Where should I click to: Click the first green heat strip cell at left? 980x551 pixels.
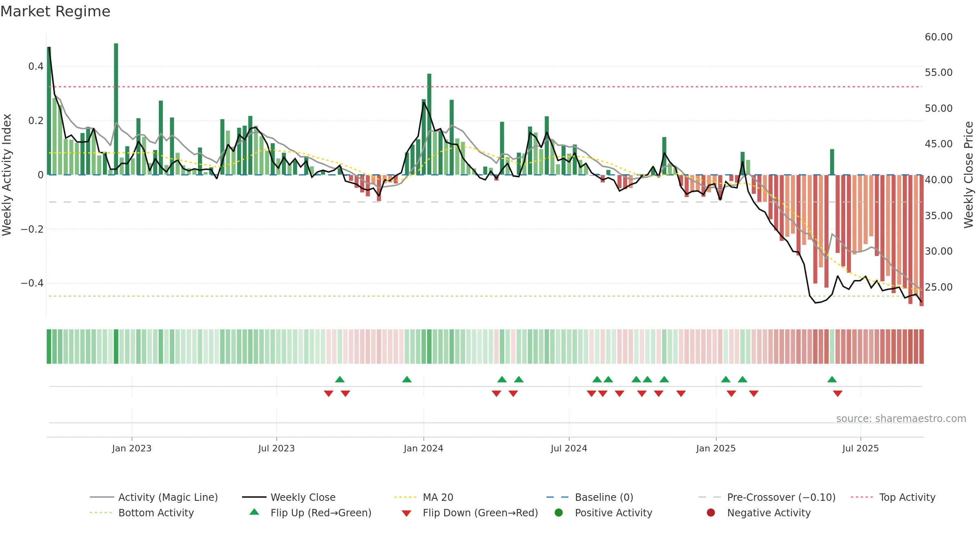(x=49, y=347)
